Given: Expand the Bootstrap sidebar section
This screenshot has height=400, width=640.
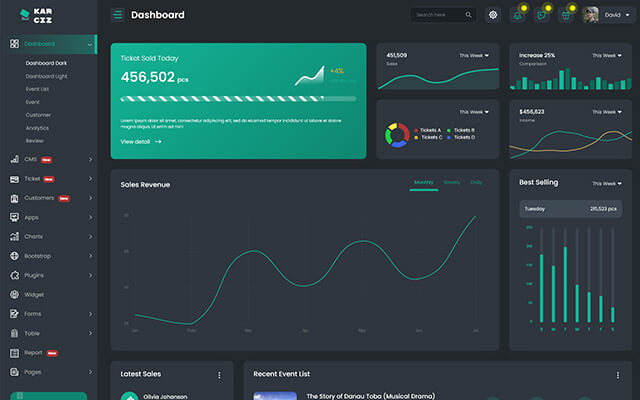Looking at the screenshot, I should [x=50, y=256].
